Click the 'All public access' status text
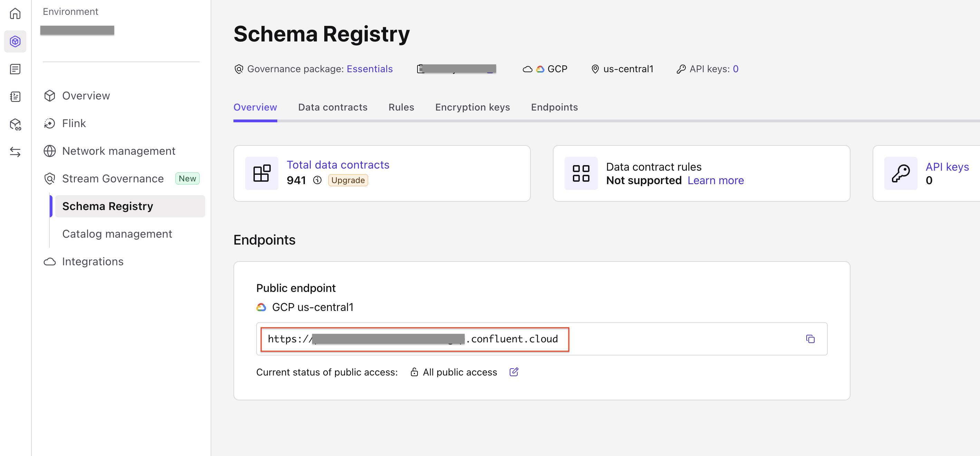980x456 pixels. pos(460,372)
